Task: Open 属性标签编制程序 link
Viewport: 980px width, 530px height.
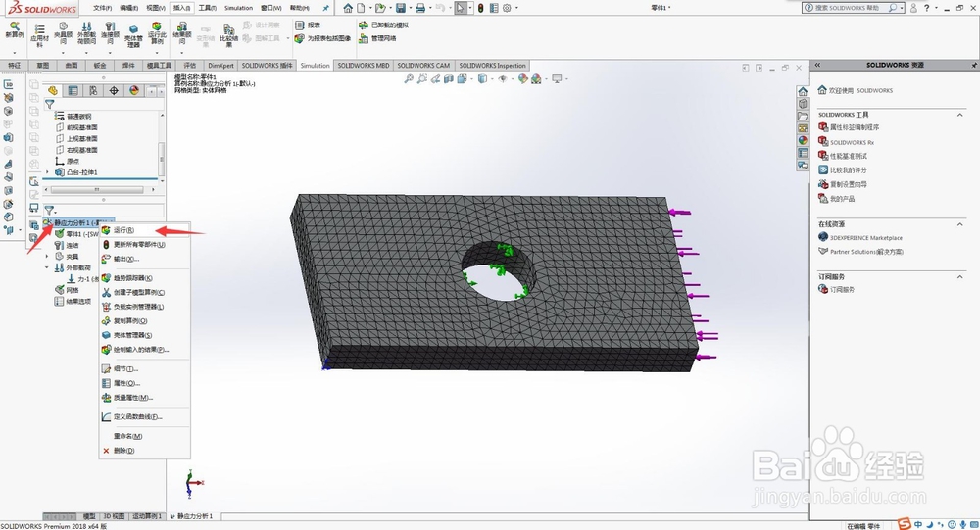Action: [854, 127]
